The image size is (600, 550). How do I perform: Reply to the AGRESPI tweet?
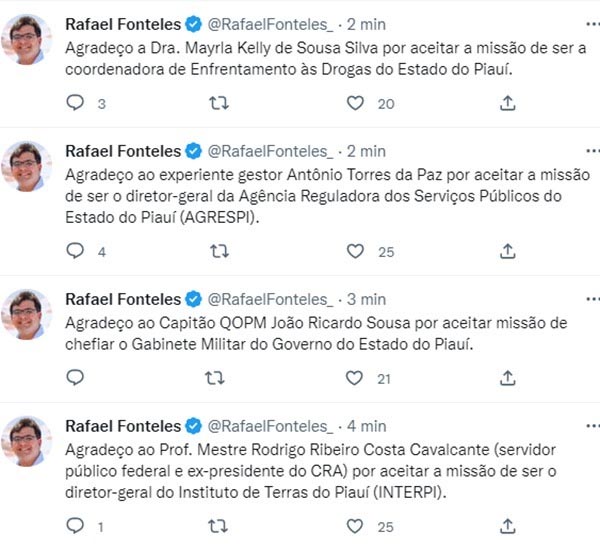tap(75, 251)
